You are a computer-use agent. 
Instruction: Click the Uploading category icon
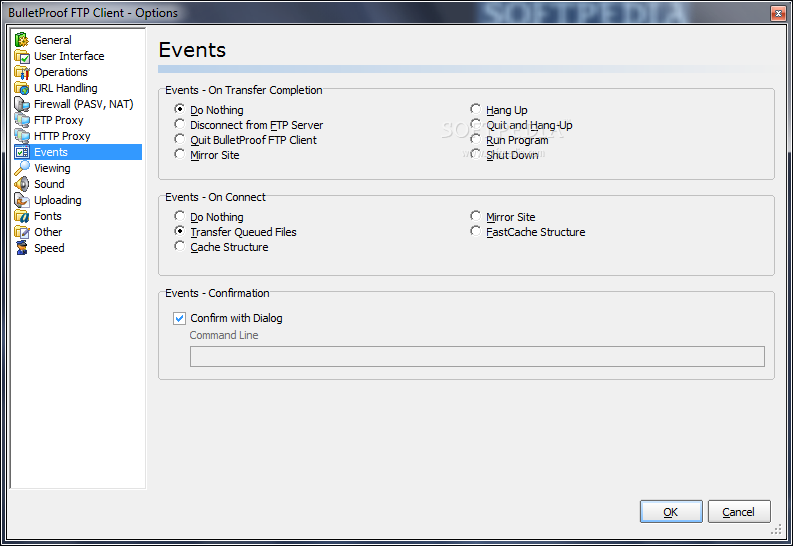click(22, 200)
